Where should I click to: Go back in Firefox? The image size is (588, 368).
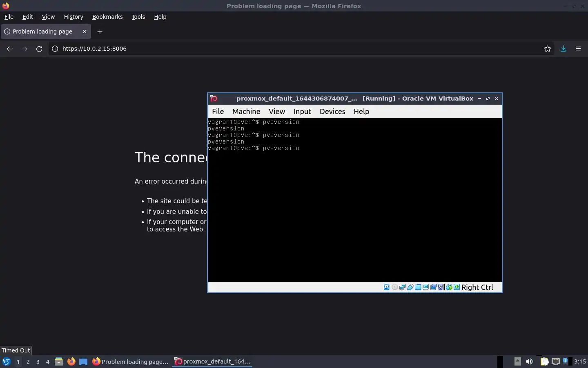coord(10,49)
